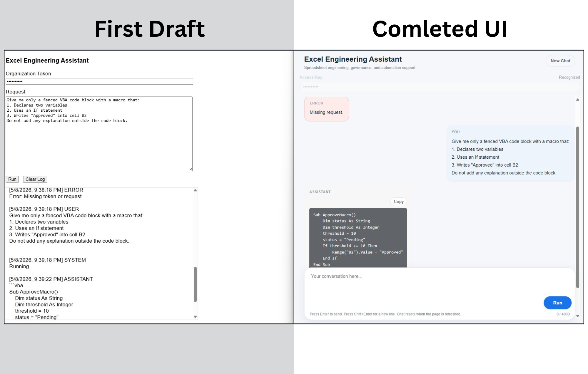The width and height of the screenshot is (588, 374).
Task: Click the chat scrollbar thumb in Completed UI
Action: [577, 207]
